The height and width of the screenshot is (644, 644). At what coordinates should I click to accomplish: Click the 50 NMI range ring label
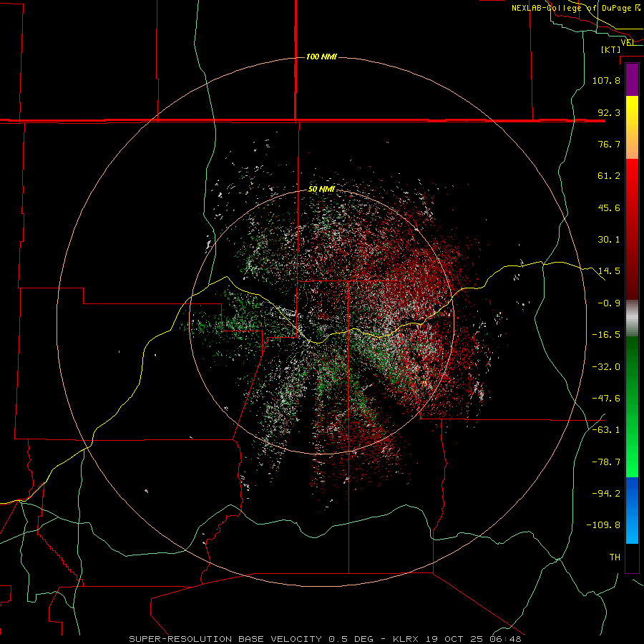pyautogui.click(x=321, y=189)
